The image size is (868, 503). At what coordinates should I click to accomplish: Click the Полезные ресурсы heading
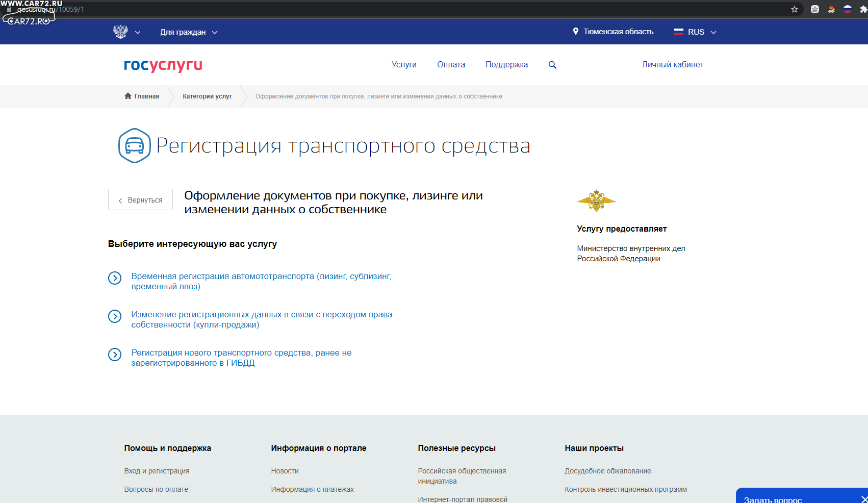[456, 448]
